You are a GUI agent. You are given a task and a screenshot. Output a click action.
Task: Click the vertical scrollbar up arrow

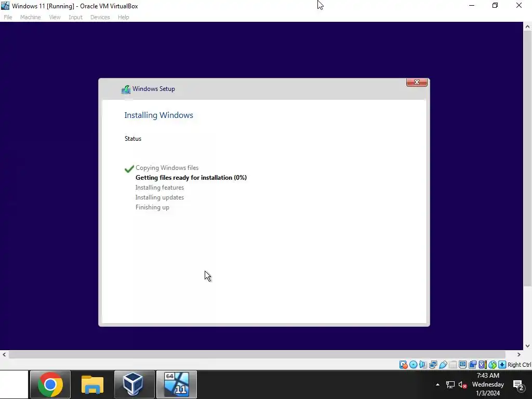[x=528, y=26]
